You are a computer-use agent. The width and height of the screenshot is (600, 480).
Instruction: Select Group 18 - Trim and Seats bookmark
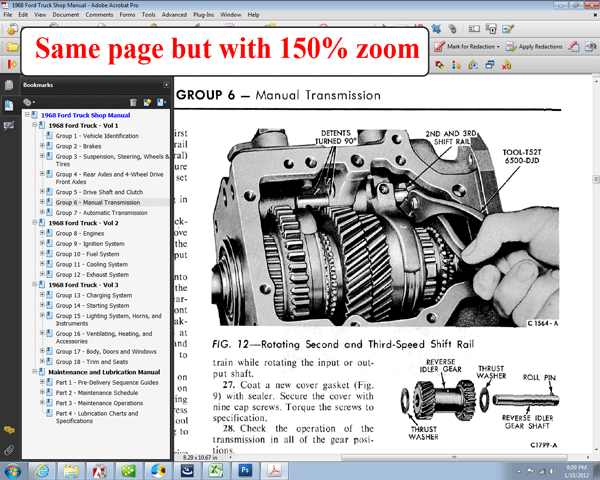(92, 362)
